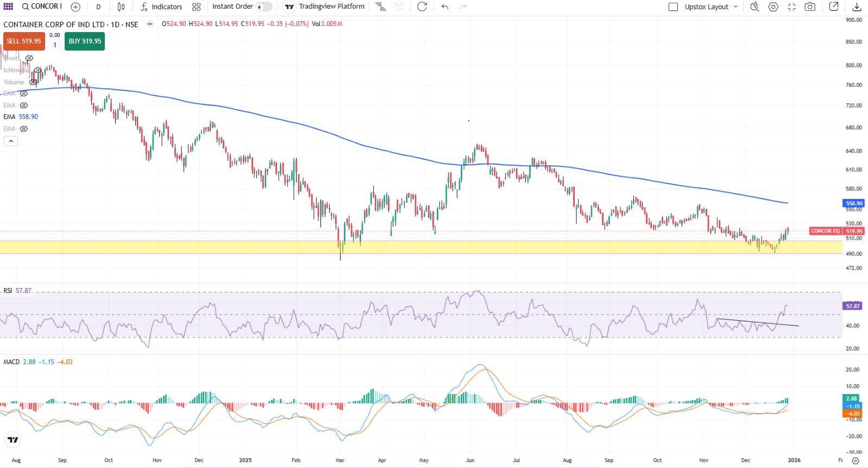
Task: Click the 2.88 MACD histogram axis label
Action: [x=852, y=398]
